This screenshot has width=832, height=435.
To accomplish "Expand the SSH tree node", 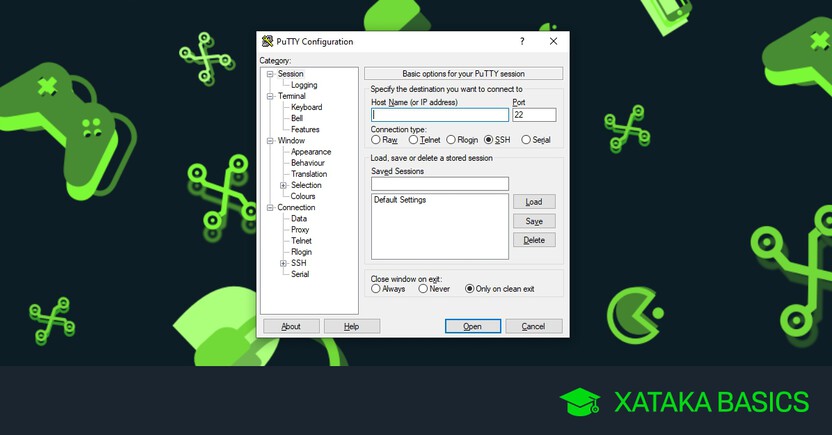I will point(284,263).
